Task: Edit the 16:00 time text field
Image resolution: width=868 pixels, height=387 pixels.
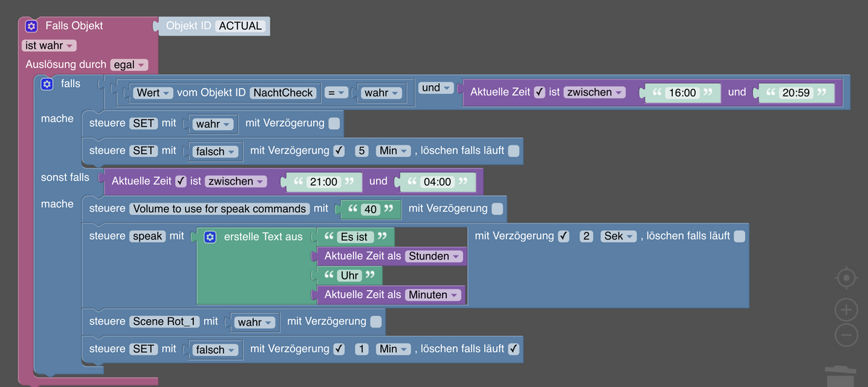Action: (x=682, y=93)
